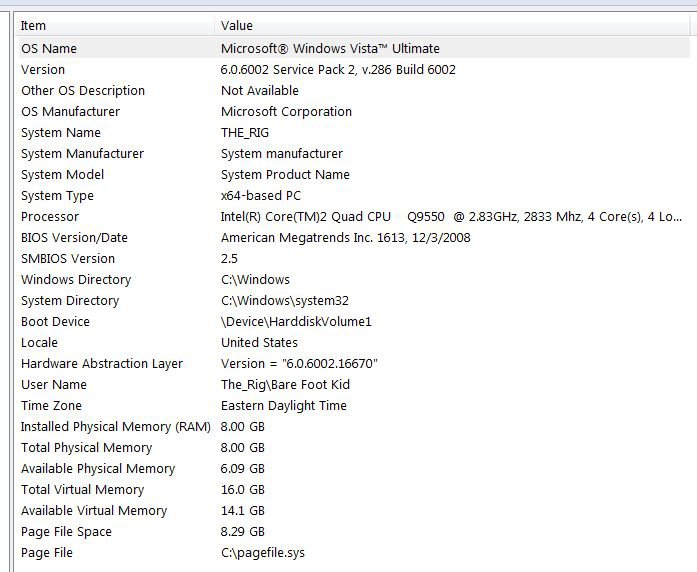Select the SMBIOS Version row label

[68, 259]
